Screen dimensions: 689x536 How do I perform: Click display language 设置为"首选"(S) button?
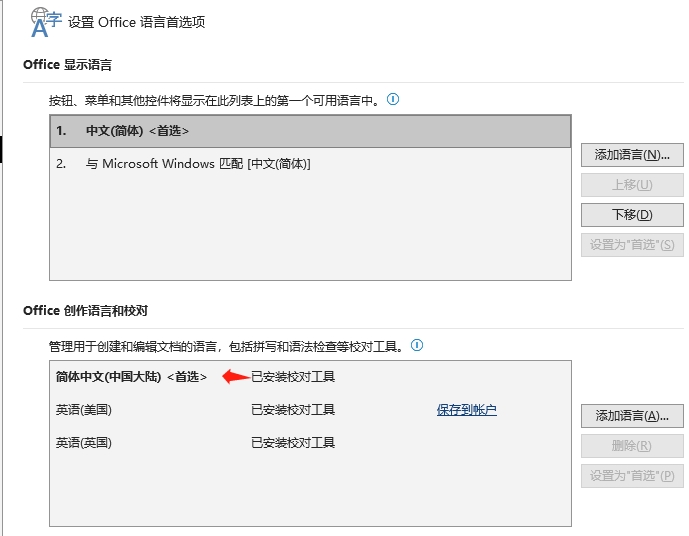(x=632, y=244)
